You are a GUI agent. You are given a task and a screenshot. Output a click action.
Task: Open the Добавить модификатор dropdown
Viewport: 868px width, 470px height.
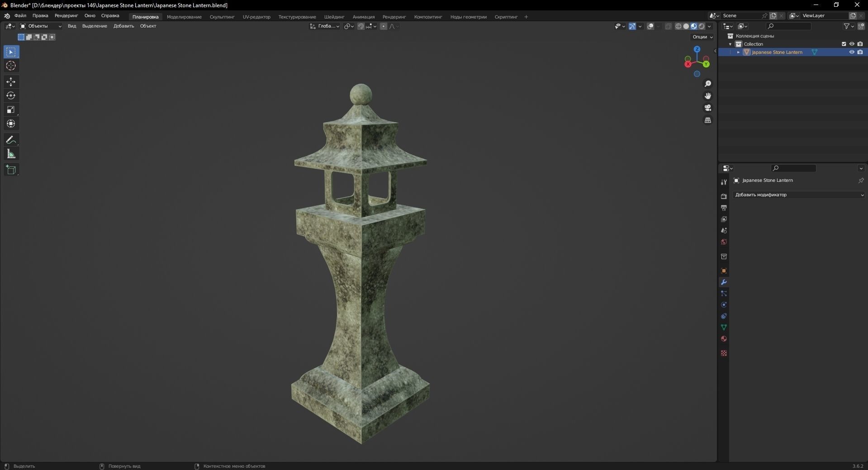799,195
